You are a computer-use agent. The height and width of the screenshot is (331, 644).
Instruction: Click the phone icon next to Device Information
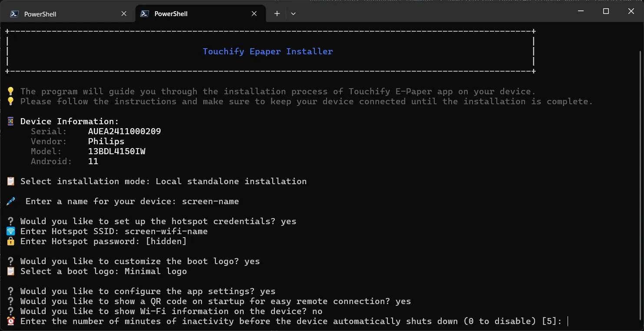11,121
